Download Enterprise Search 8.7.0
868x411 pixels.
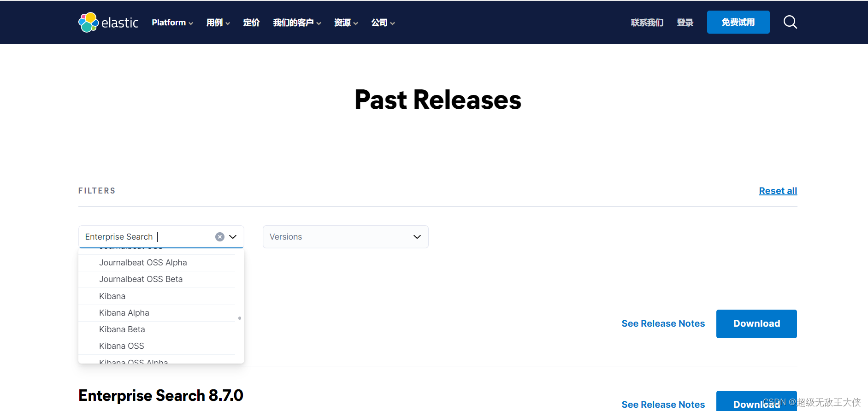756,402
